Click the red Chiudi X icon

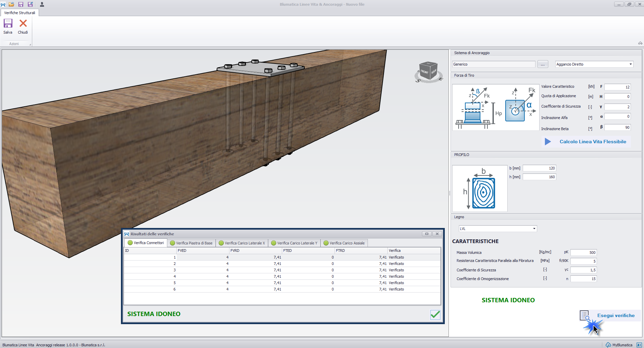click(x=23, y=24)
